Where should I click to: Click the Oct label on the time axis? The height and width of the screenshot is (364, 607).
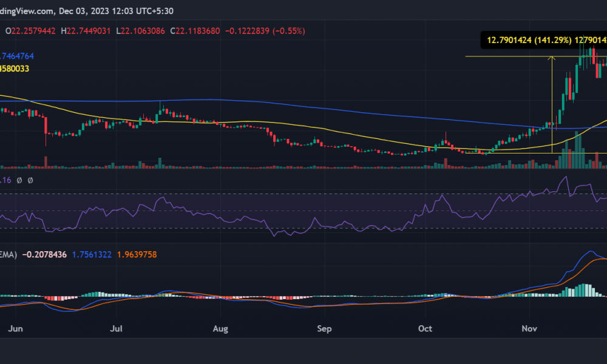(425, 328)
